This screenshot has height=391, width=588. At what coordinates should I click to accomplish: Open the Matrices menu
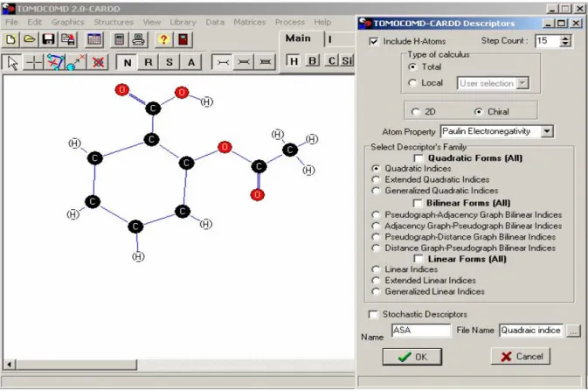pos(250,22)
